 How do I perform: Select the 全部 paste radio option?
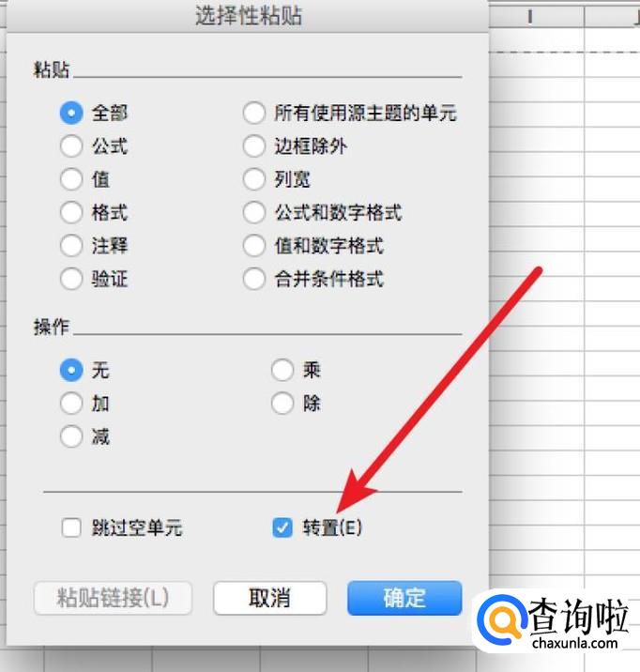click(71, 113)
